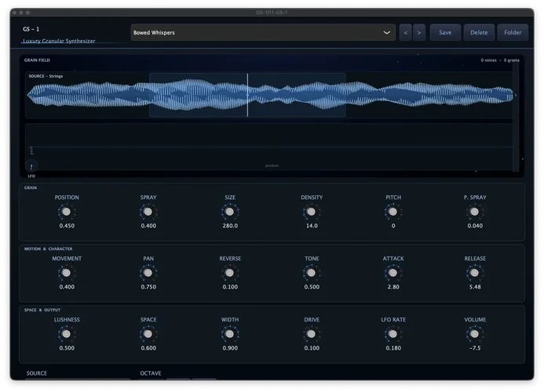Viewport: 544px width, 392px height.
Task: Click the Density value 14.0
Action: coord(312,226)
